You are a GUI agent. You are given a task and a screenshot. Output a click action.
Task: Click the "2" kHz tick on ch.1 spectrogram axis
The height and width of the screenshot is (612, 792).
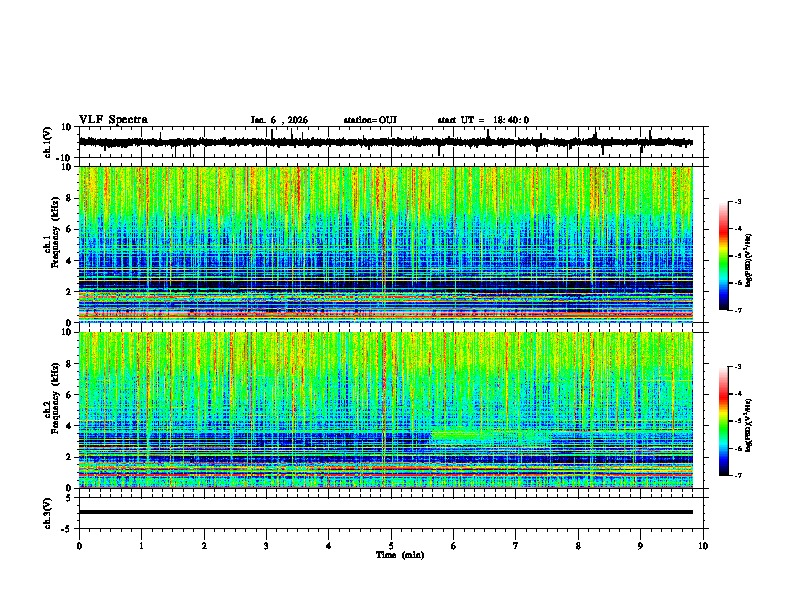(70, 291)
